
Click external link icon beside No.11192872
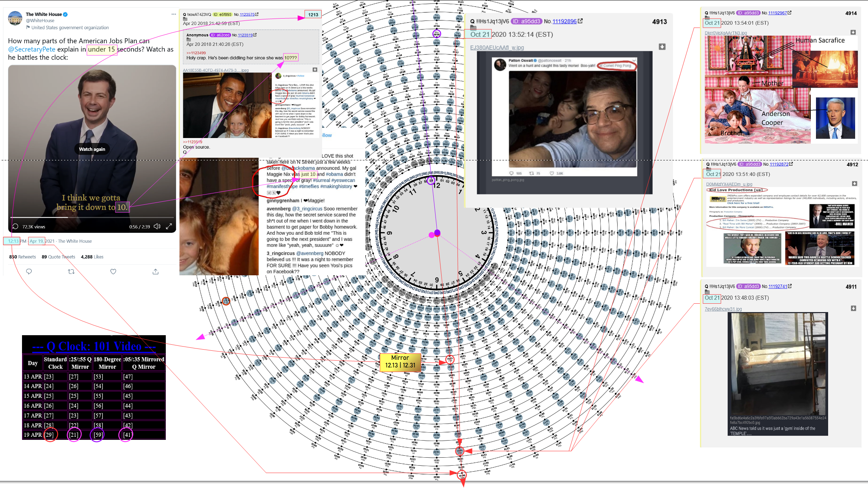coord(791,164)
